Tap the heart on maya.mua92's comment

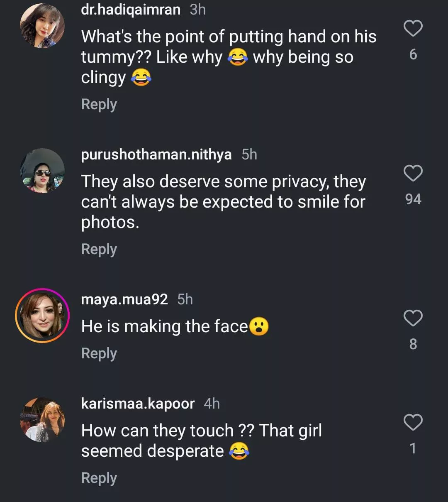tap(413, 318)
